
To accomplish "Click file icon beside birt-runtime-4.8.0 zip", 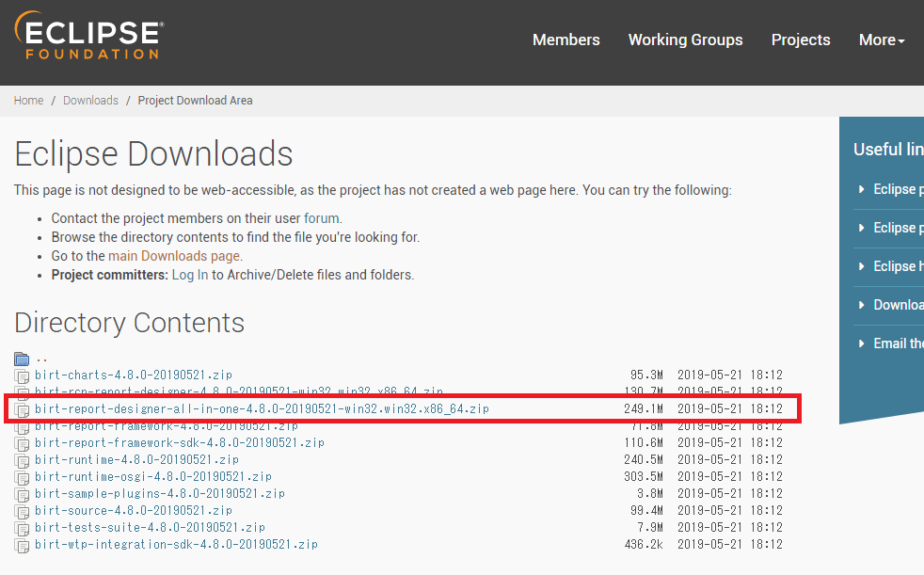I will click(22, 461).
